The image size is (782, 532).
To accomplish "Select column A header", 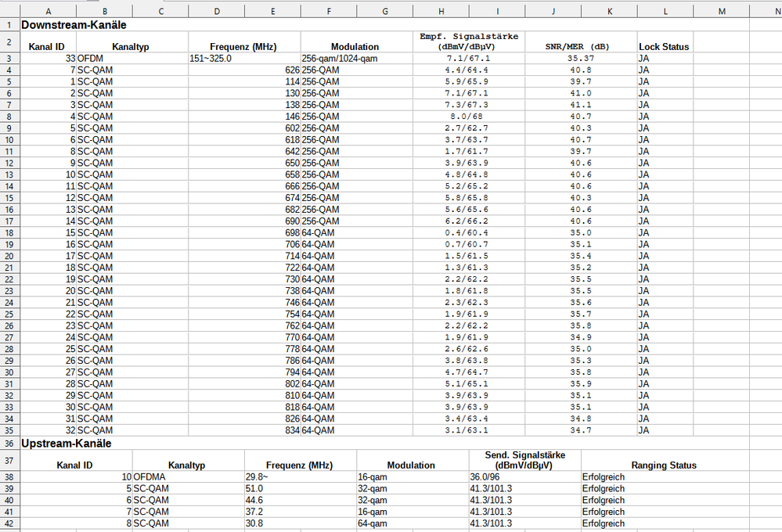I will pyautogui.click(x=49, y=11).
